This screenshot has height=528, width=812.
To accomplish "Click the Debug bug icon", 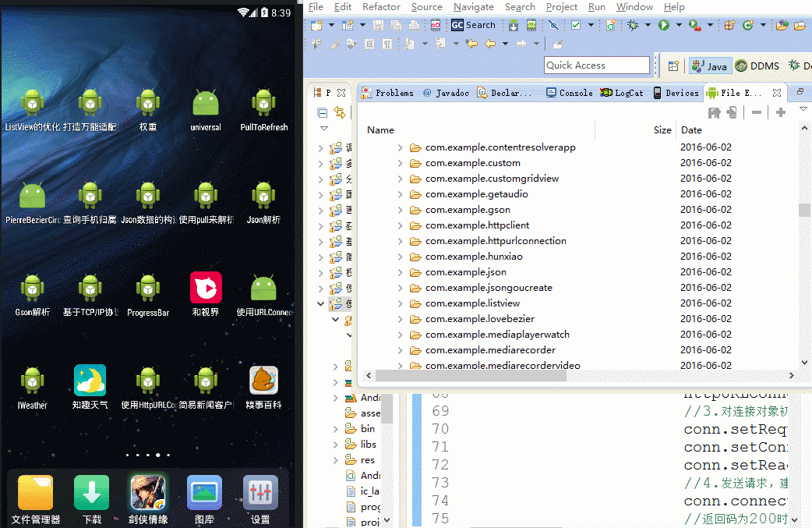I will pos(634,25).
